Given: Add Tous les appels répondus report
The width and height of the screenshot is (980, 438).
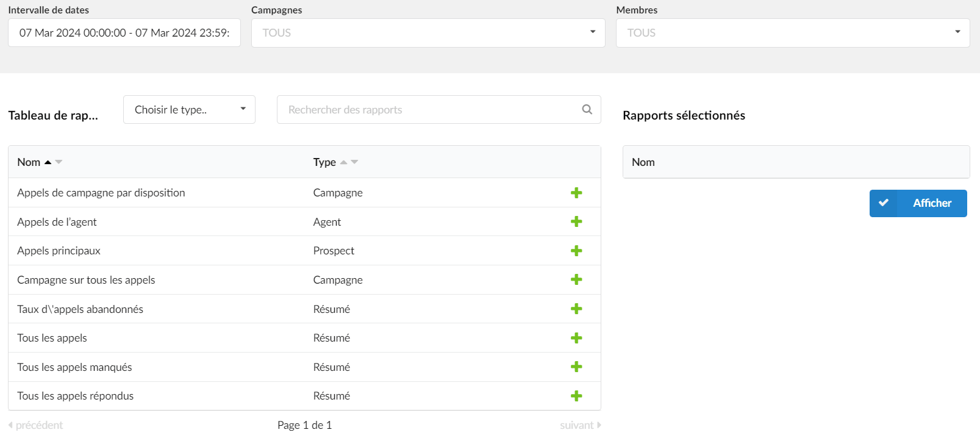Looking at the screenshot, I should [x=576, y=396].
